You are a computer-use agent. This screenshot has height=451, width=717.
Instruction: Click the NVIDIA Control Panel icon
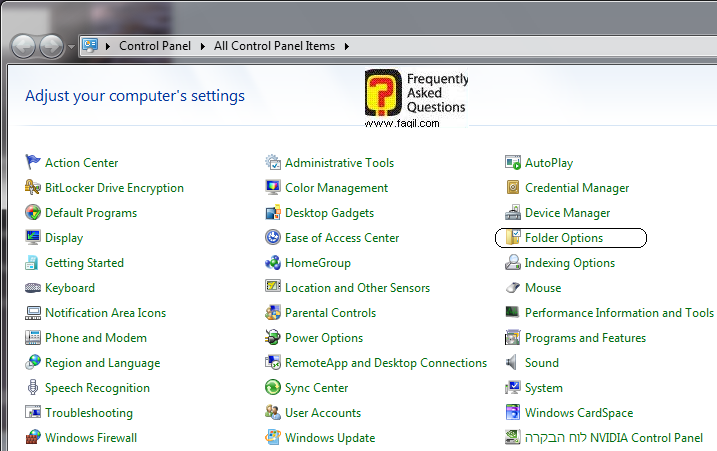pos(513,438)
